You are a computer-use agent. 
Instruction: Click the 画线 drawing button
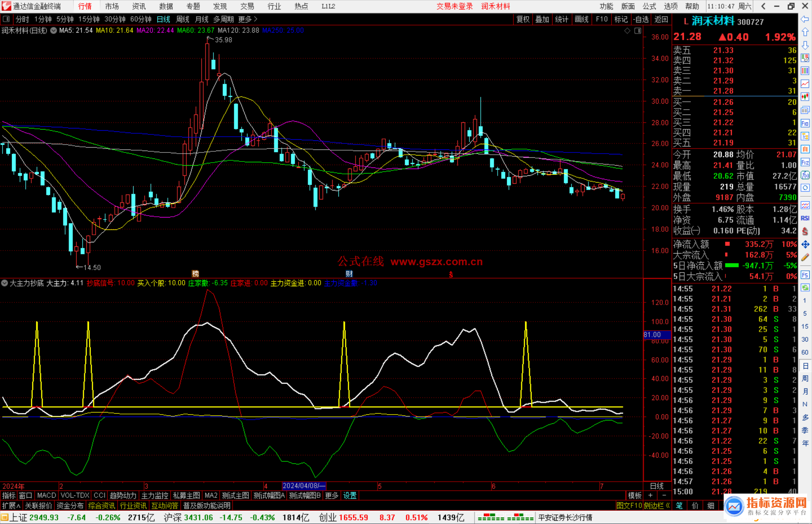[x=582, y=19]
